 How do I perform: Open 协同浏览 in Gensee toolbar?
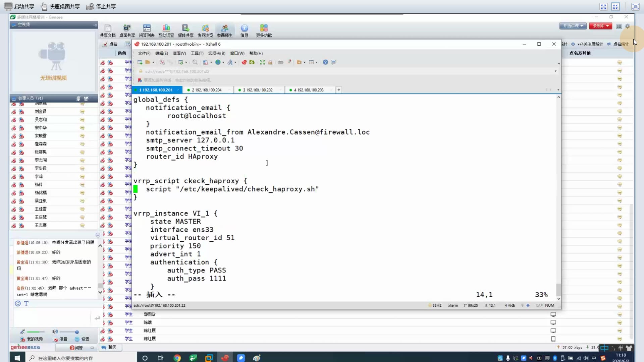(205, 31)
